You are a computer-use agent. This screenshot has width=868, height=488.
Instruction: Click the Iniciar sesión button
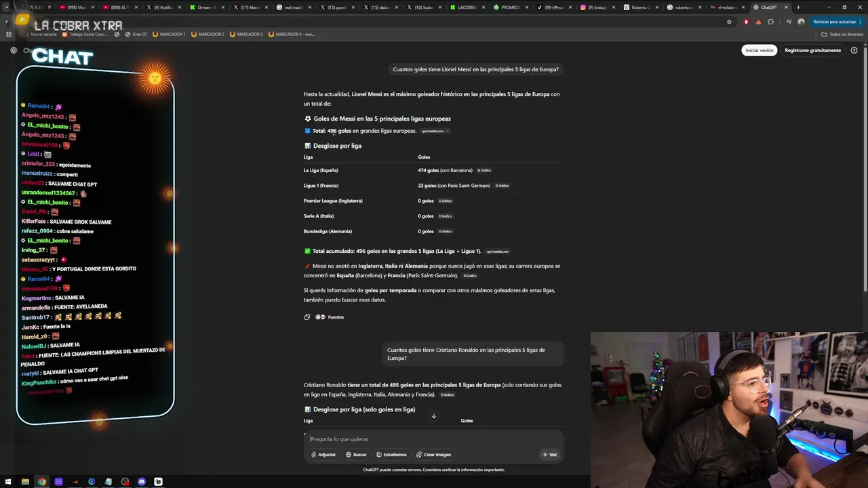click(x=759, y=50)
